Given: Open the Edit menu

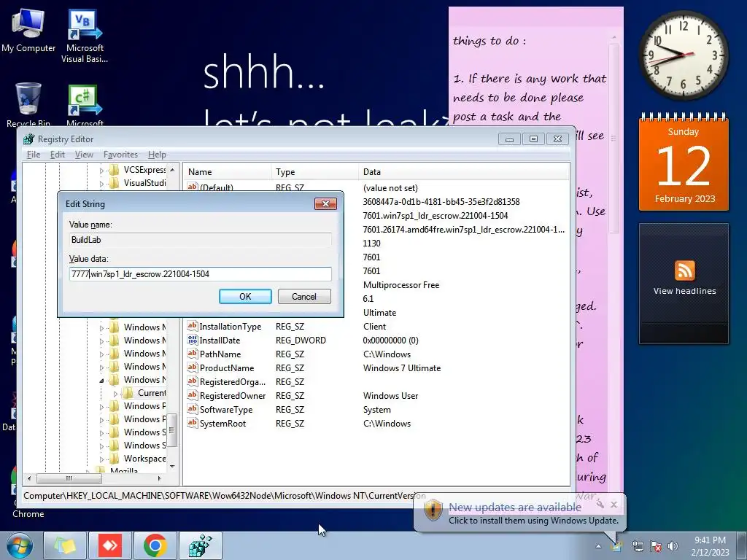Looking at the screenshot, I should coord(57,155).
